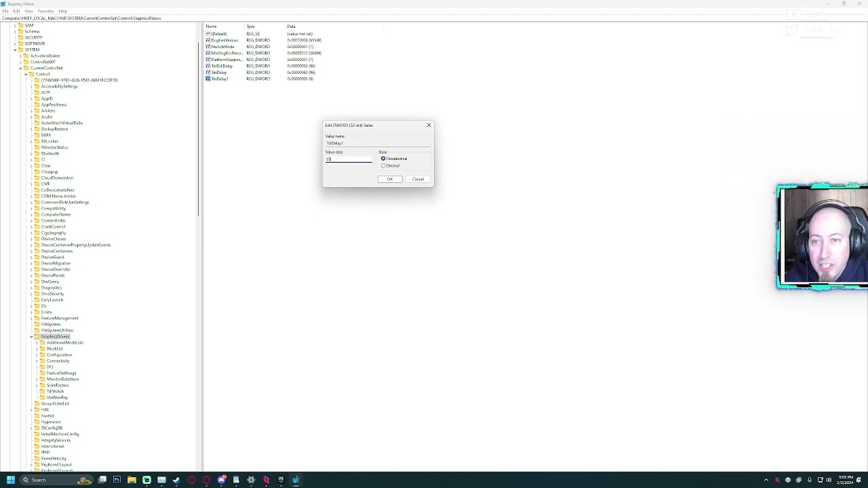Collapse the SYSTEM key
The image size is (868, 488).
click(15, 49)
